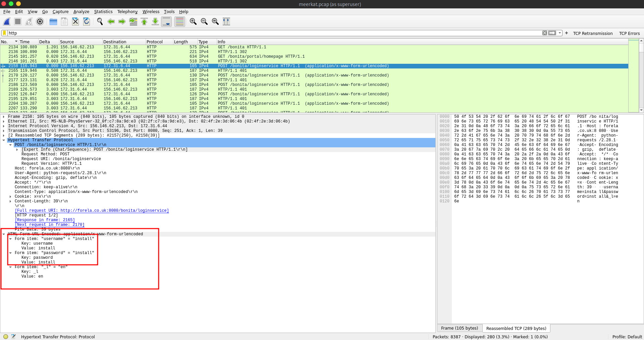Close the capture file icon
This screenshot has width=644, height=340.
tap(75, 21)
